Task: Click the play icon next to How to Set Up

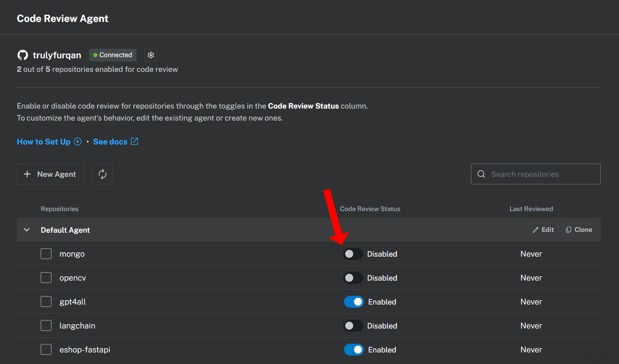Action: click(x=78, y=142)
